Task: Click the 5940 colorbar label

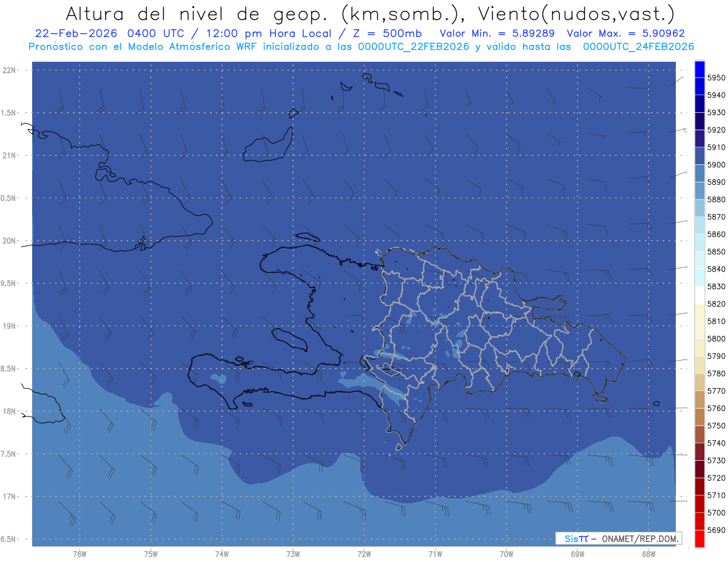Action: 716,95
